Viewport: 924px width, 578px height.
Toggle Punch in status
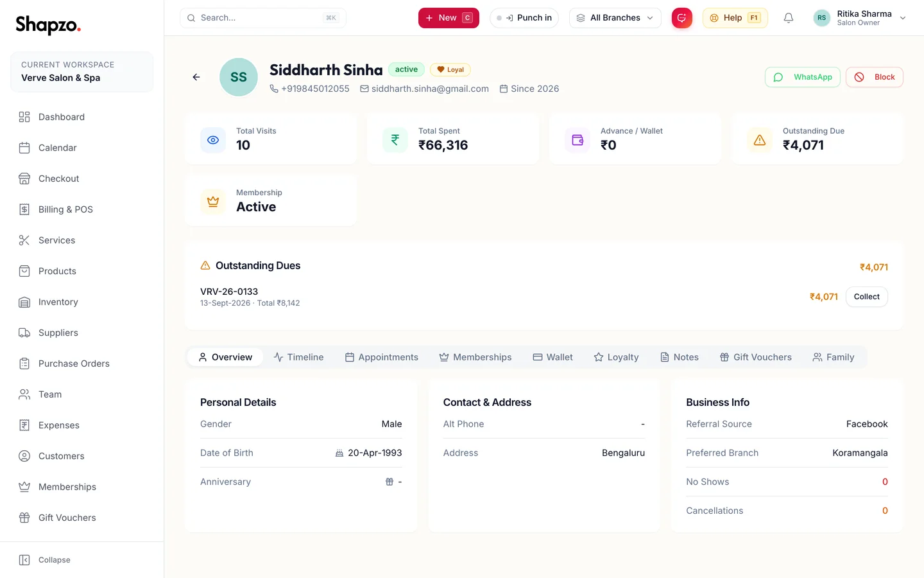[524, 18]
